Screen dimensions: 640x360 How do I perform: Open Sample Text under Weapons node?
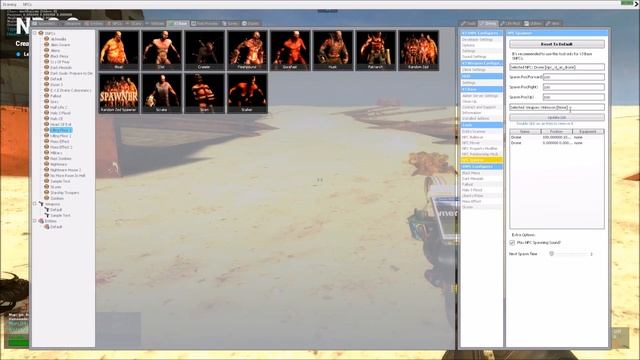(60, 216)
